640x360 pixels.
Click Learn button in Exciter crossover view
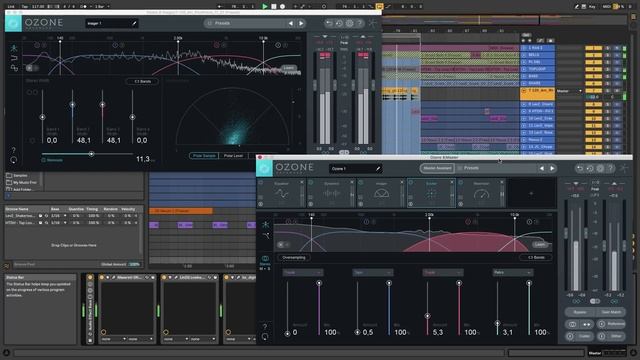click(540, 244)
